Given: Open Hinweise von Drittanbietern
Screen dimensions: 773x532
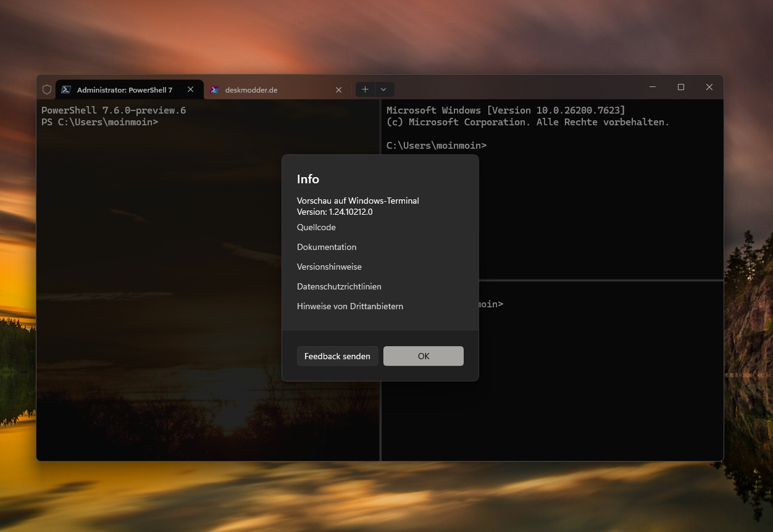Looking at the screenshot, I should pos(349,306).
